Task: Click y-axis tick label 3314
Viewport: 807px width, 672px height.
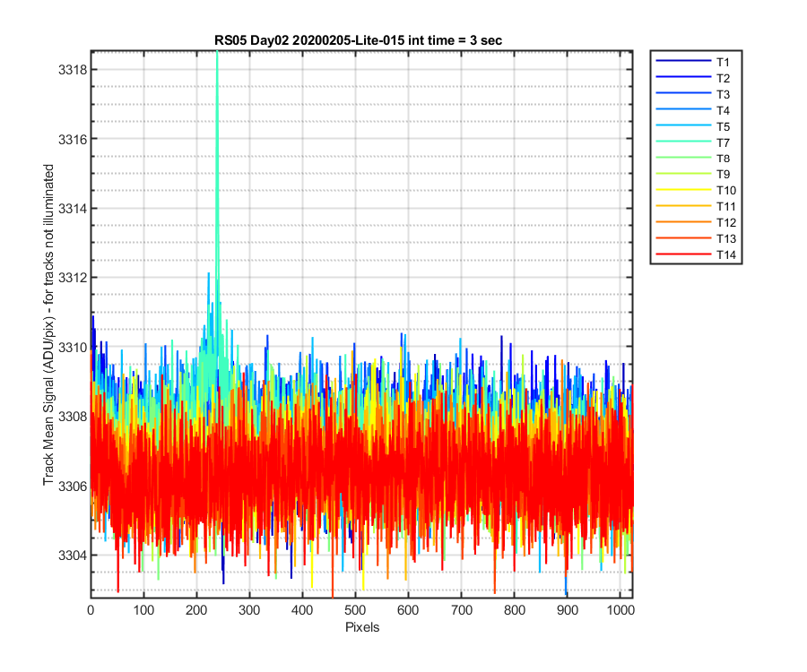Action: [x=71, y=209]
